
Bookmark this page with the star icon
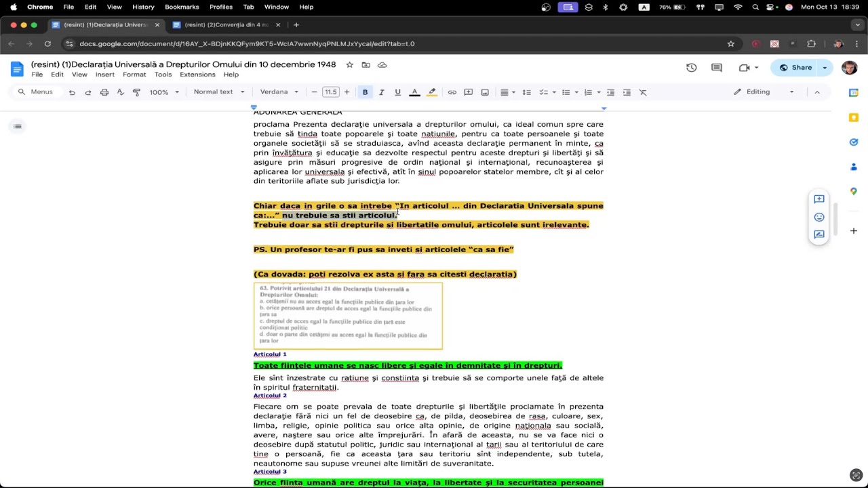click(x=730, y=44)
